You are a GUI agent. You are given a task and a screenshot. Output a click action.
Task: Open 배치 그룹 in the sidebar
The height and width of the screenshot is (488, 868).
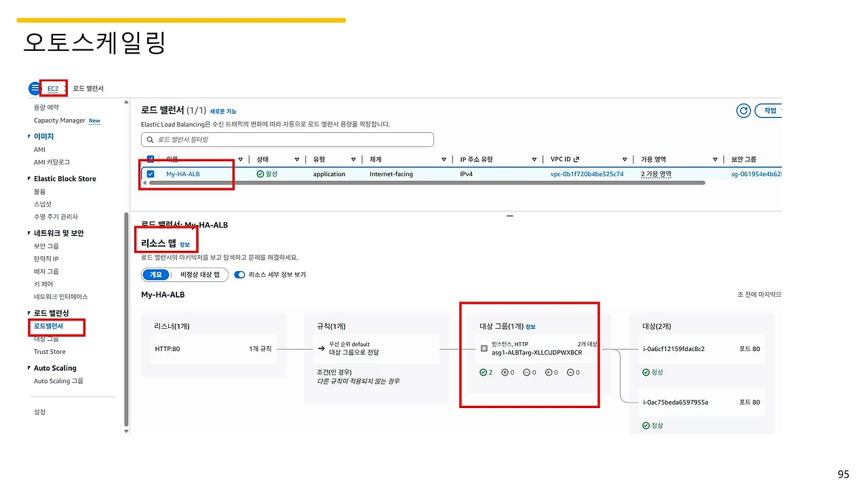(47, 271)
